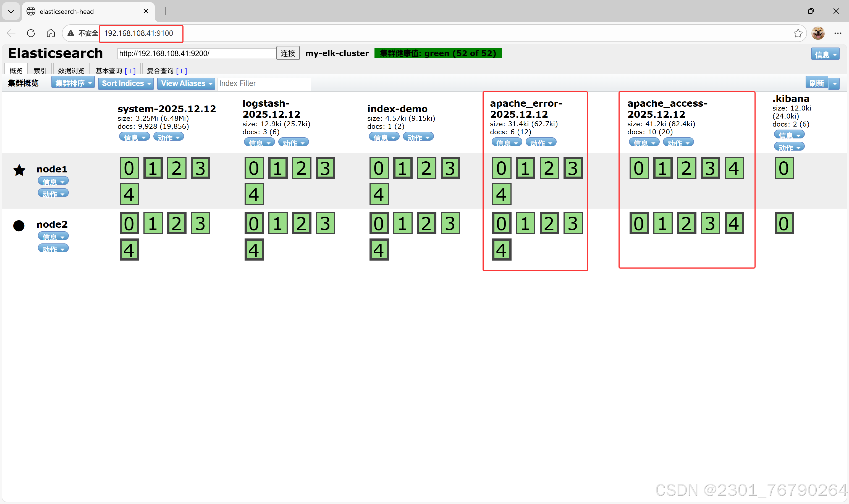Screen dimensions: 849x504
Task: Open the tab search chevron
Action: [11, 11]
